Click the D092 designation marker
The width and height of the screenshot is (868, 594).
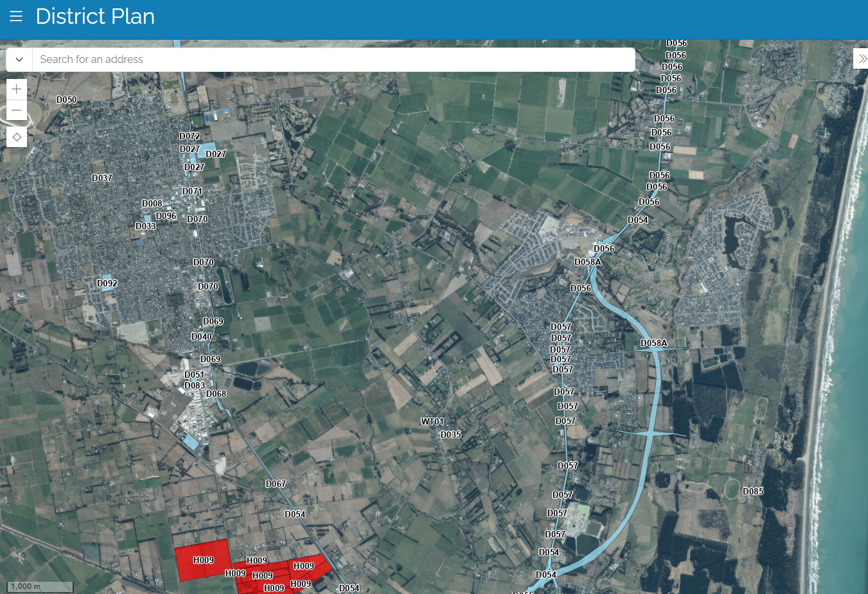click(107, 283)
